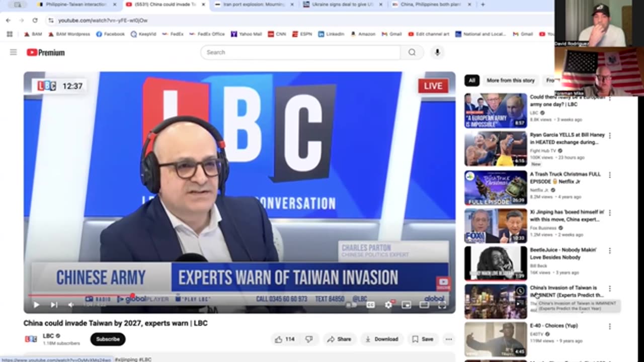
Task: Open the Ryan Garcia YELLS video thumbnail
Action: click(x=496, y=149)
